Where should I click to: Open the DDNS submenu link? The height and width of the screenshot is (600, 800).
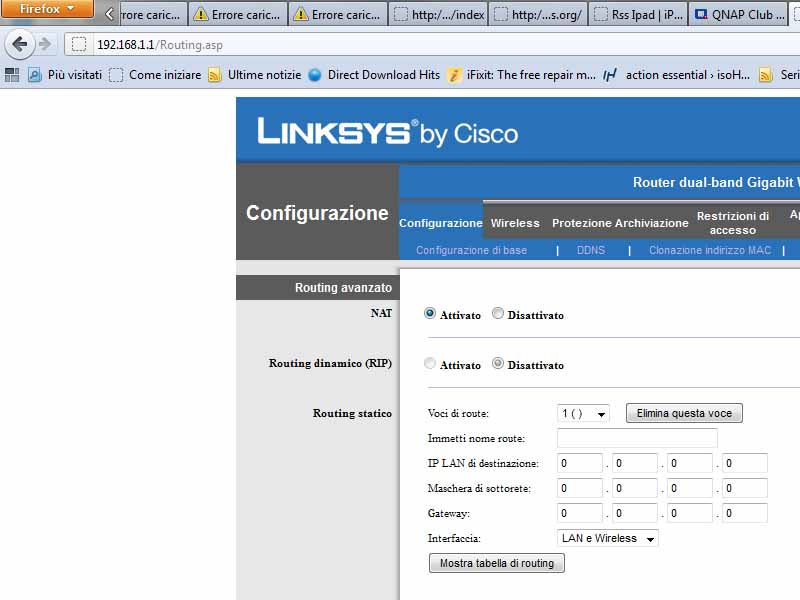[591, 250]
